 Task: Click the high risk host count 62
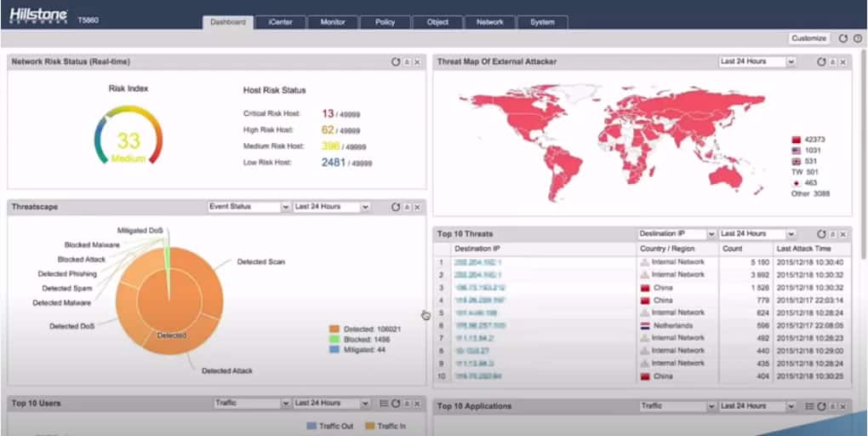(x=328, y=129)
